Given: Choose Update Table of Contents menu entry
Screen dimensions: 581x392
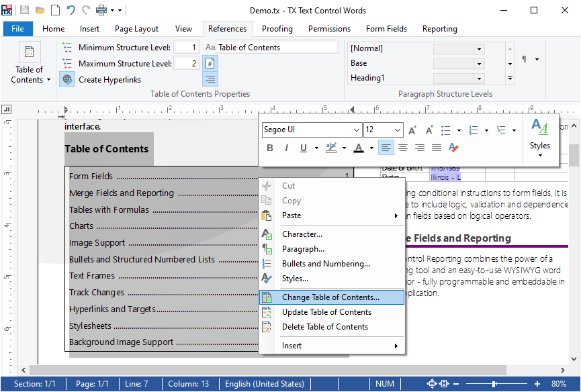Looking at the screenshot, I should (326, 312).
